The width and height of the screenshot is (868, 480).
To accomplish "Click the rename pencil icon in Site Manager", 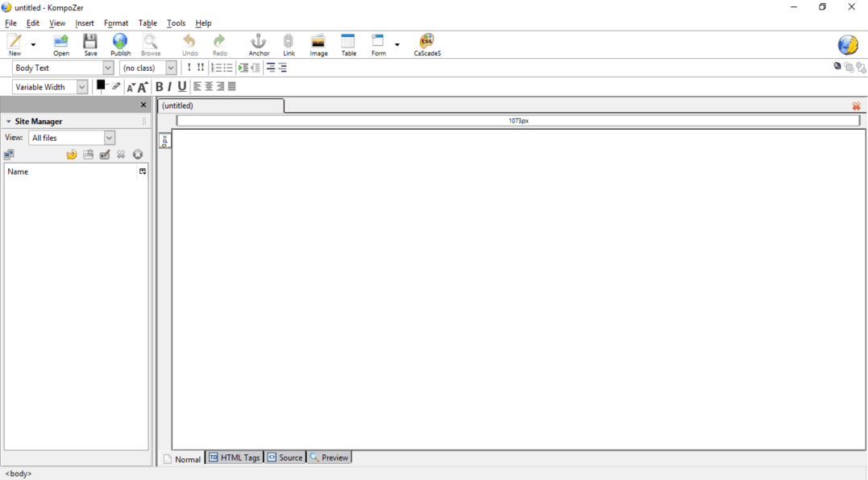I will [105, 155].
